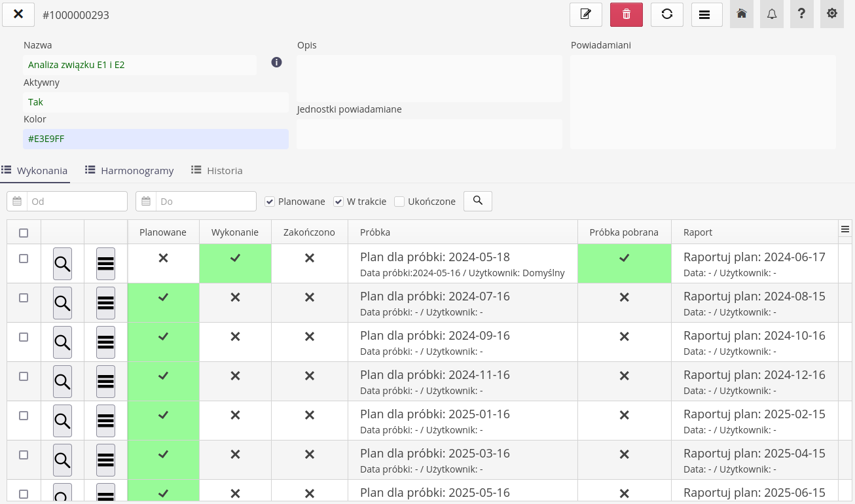Uncheck the Planowane filter checkbox
855x504 pixels.
point(270,202)
